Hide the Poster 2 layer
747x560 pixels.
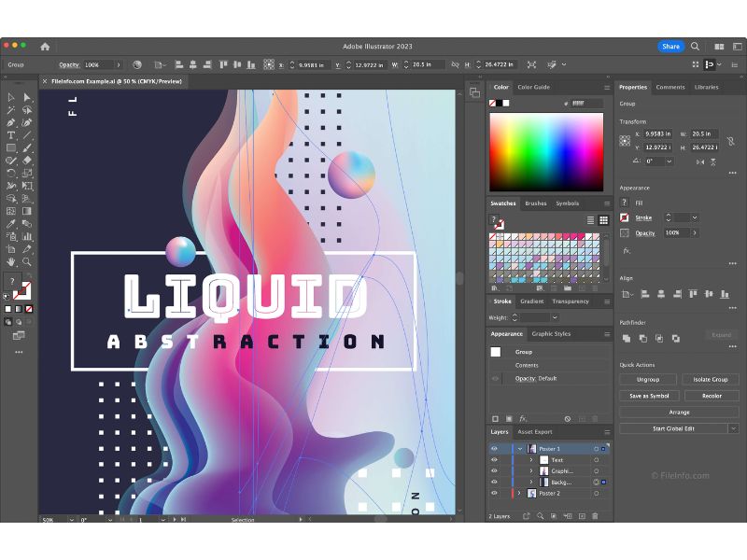point(494,493)
